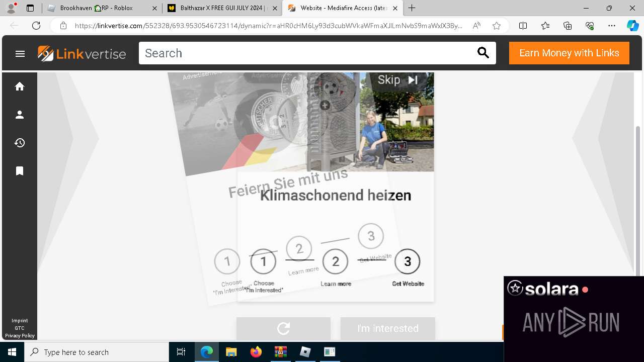Open Firefox from taskbar
644x362 pixels.
pos(256,352)
